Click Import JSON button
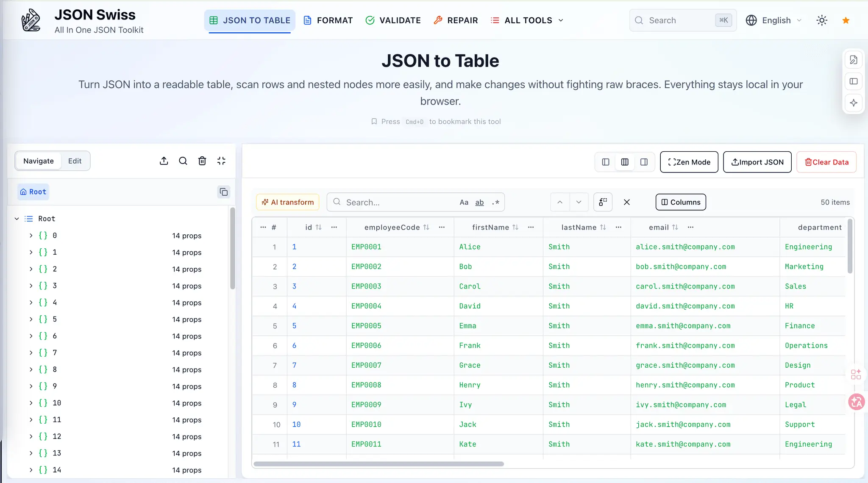 (757, 162)
